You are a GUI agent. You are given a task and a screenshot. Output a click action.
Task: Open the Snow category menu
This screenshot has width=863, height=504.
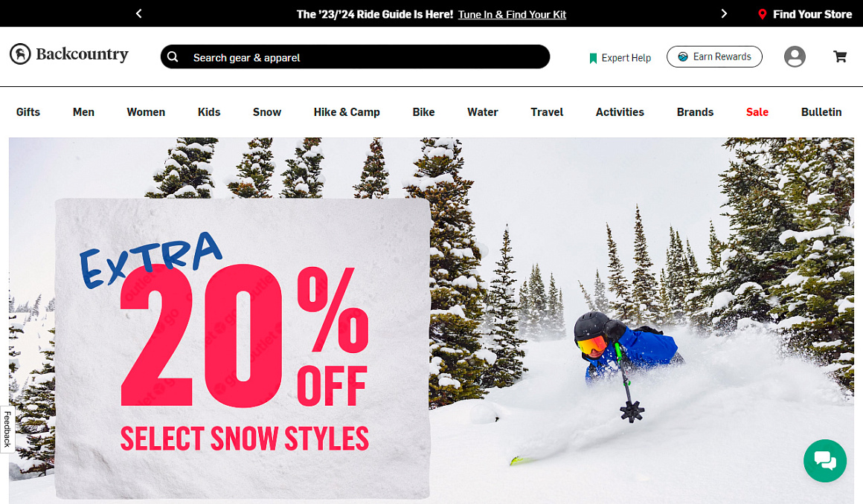(267, 112)
